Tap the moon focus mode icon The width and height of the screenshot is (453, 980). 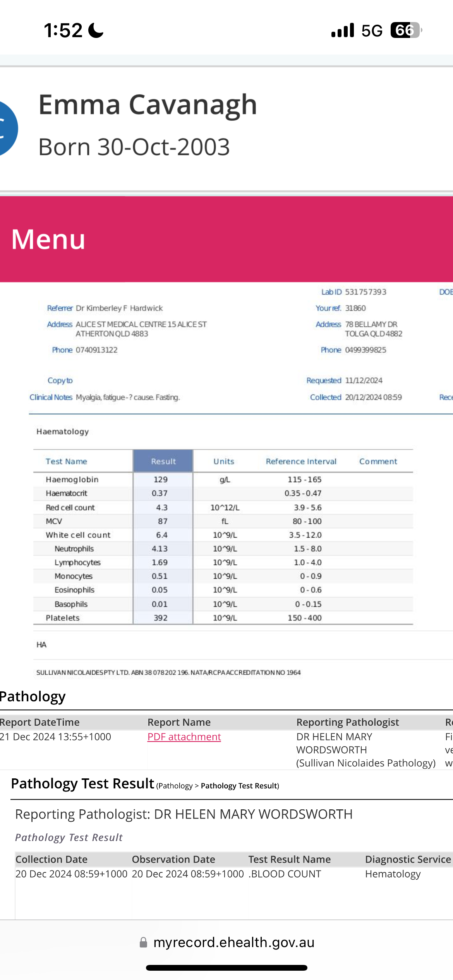96,30
